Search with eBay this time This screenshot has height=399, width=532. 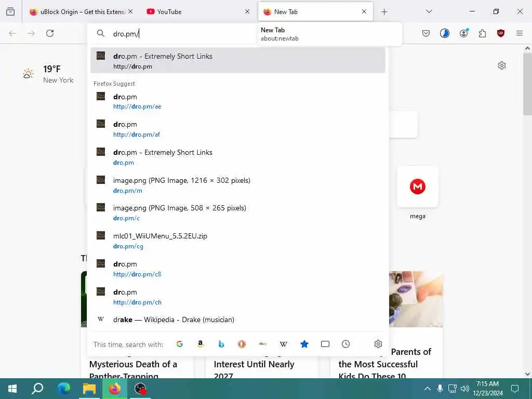click(x=263, y=344)
